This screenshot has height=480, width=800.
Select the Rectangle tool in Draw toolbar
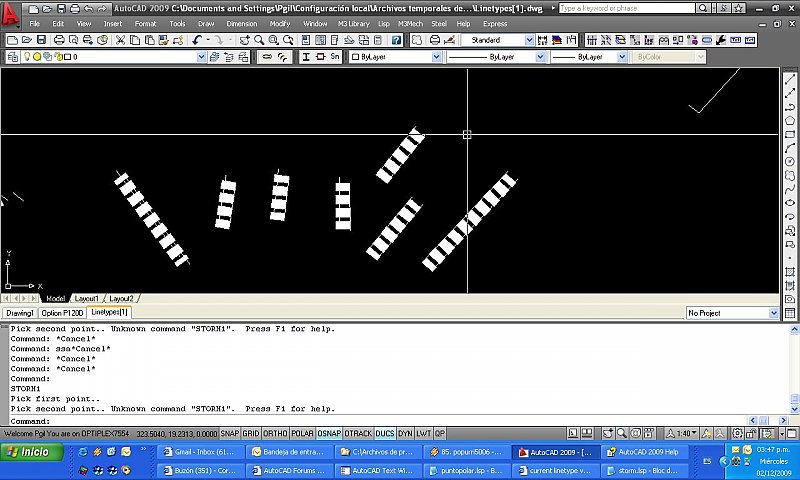point(790,134)
